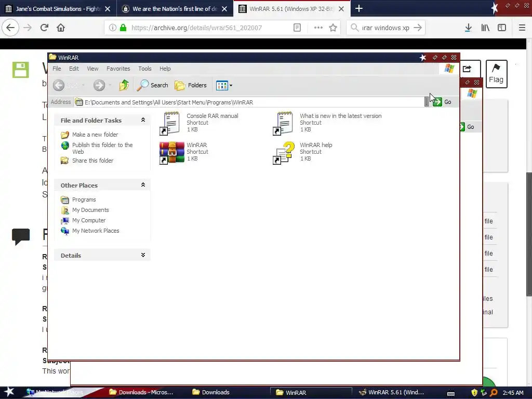Go to My Network Places link
The width and height of the screenshot is (532, 399).
90,231
